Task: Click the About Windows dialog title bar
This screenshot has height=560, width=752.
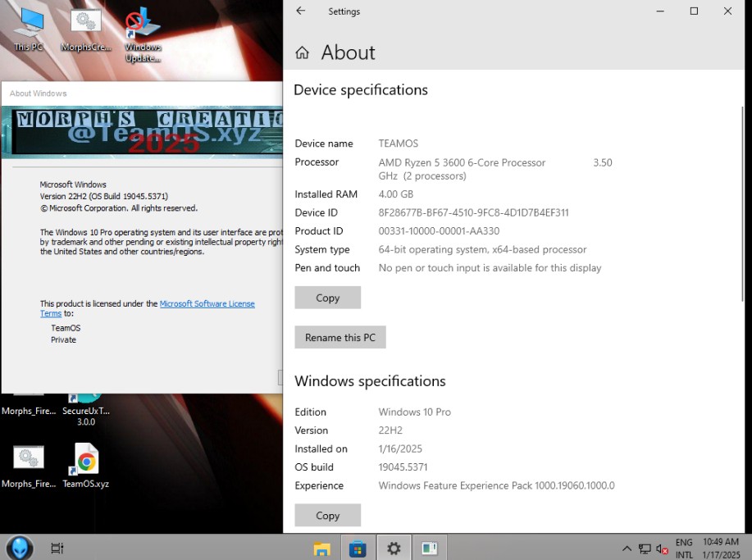Action: [143, 93]
